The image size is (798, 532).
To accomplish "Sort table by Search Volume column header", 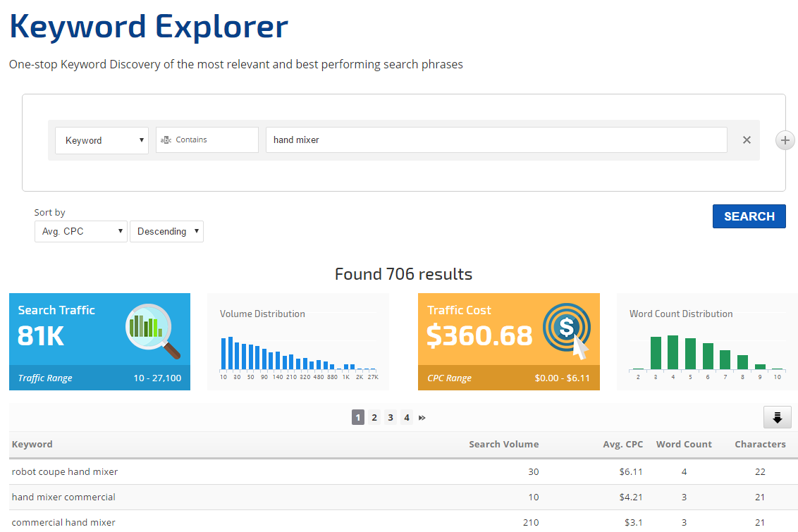I will click(x=503, y=444).
